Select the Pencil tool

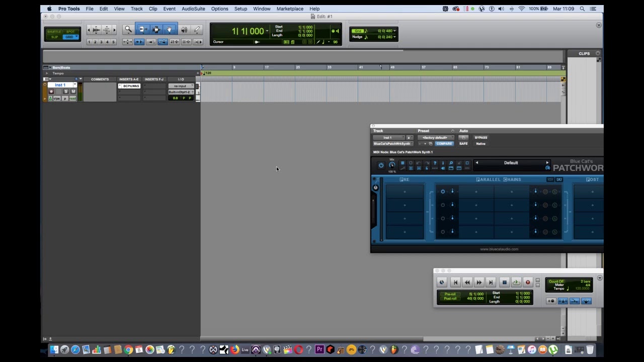[x=197, y=30]
